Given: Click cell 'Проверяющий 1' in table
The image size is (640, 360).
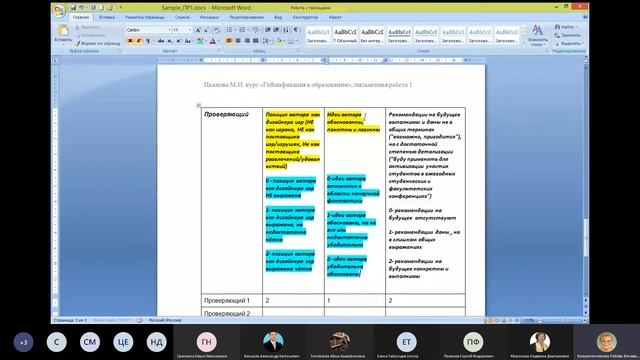Looking at the screenshot, I should click(x=231, y=300).
